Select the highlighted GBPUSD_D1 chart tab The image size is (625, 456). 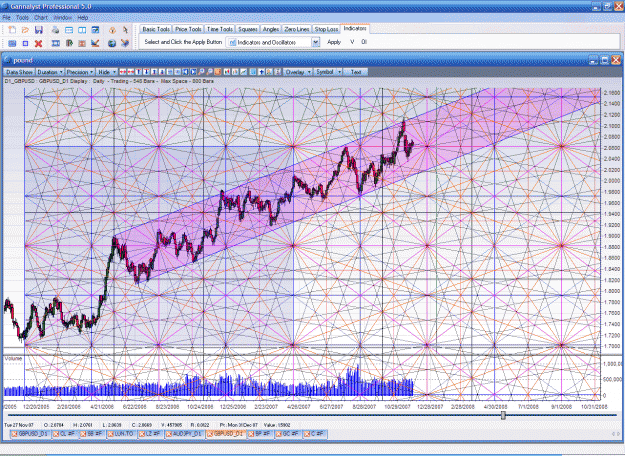click(225, 434)
